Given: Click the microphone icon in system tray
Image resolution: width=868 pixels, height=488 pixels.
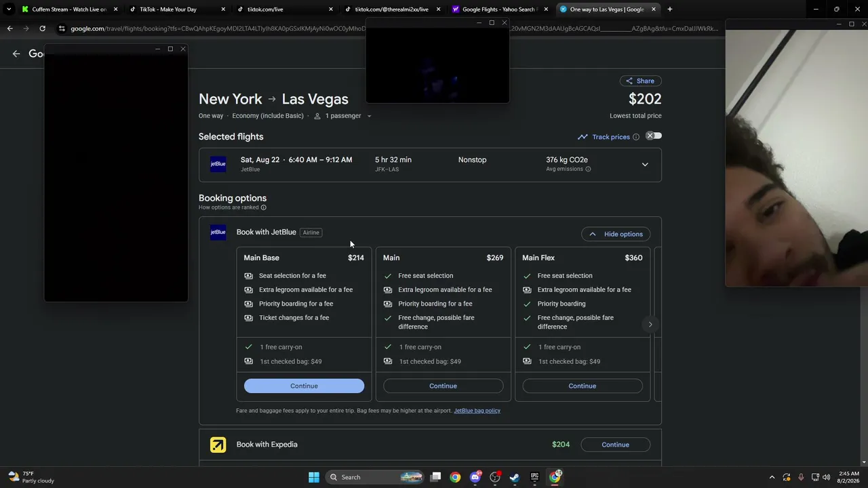Looking at the screenshot, I should 801,477.
